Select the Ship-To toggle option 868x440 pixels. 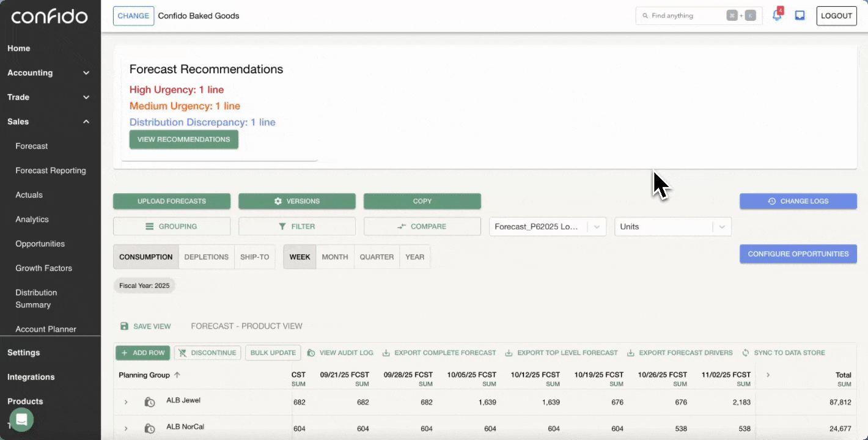pos(254,257)
